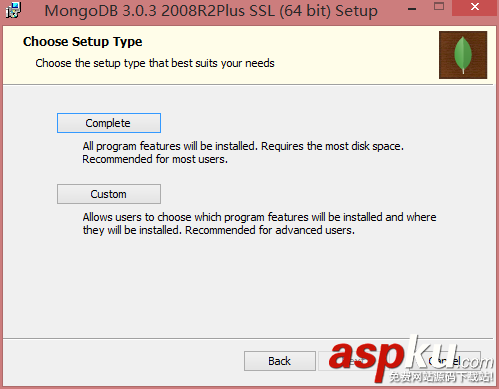
Task: Go Back to the previous setup step
Action: [280, 361]
